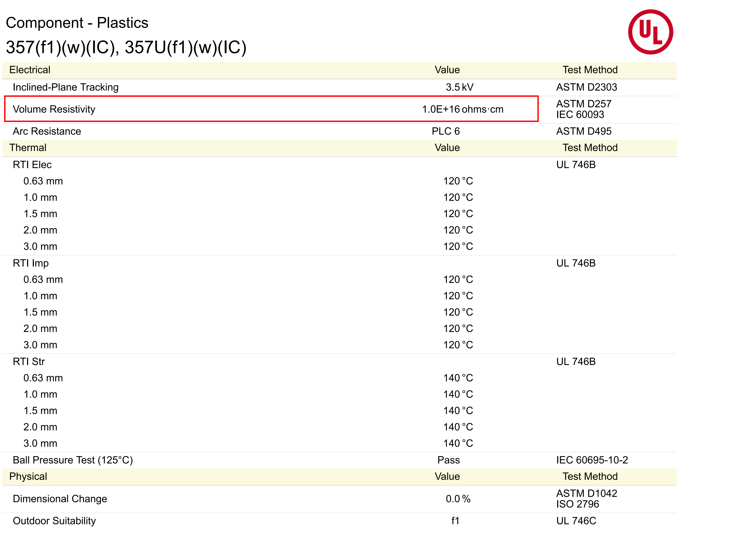Click the 0.0 % value
This screenshot has width=756, height=535.
pos(458,499)
